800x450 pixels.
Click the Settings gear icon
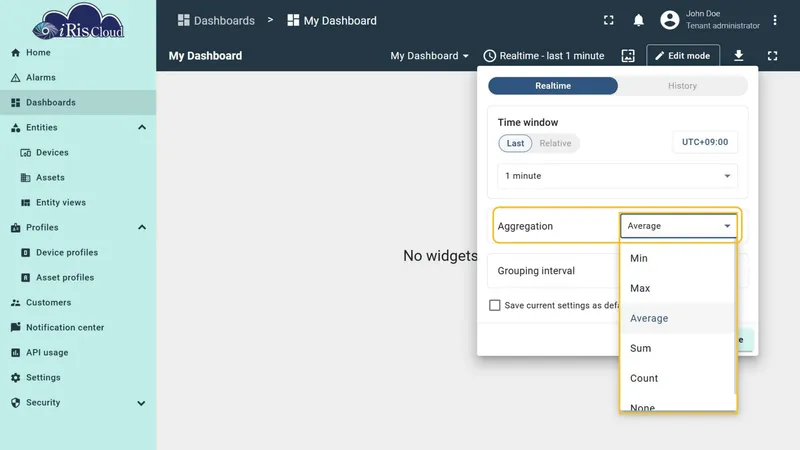pos(15,378)
